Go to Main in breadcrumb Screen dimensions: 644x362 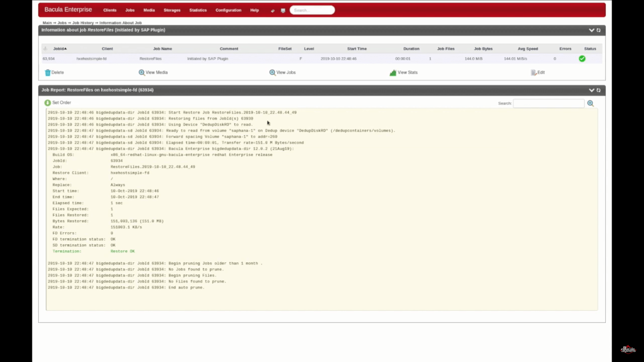pyautogui.click(x=47, y=23)
